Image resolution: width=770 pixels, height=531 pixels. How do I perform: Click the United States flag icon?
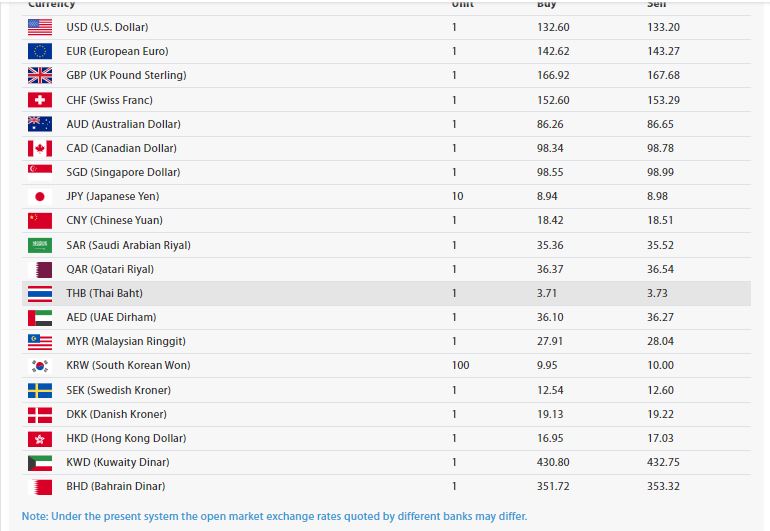[40, 27]
